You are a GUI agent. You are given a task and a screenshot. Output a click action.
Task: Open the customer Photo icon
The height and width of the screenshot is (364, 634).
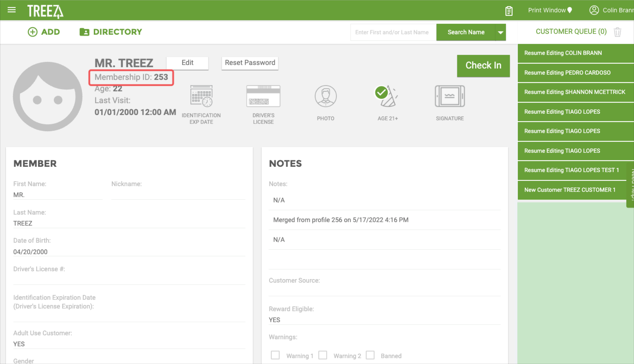pyautogui.click(x=325, y=96)
